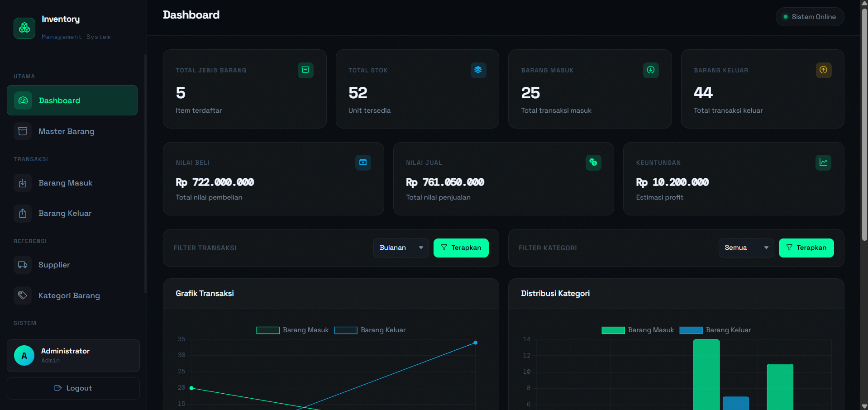The width and height of the screenshot is (868, 410).
Task: Open the Bulanan period dropdown
Action: pos(401,248)
